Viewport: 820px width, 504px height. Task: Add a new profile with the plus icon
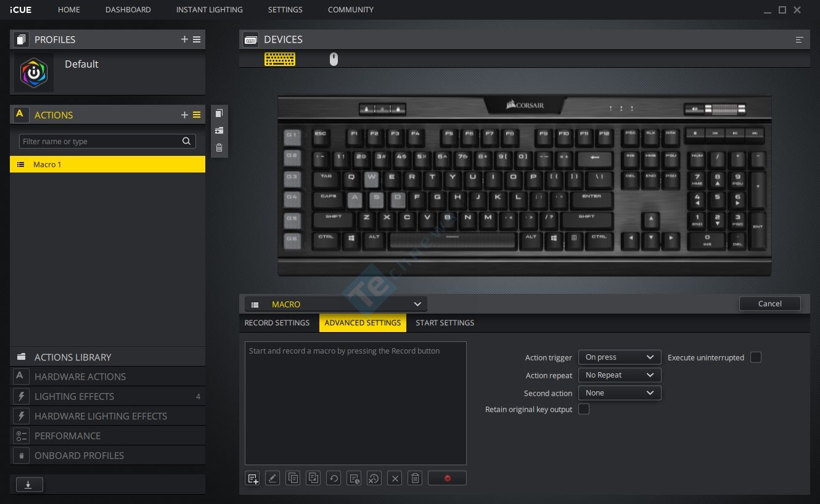(x=184, y=39)
